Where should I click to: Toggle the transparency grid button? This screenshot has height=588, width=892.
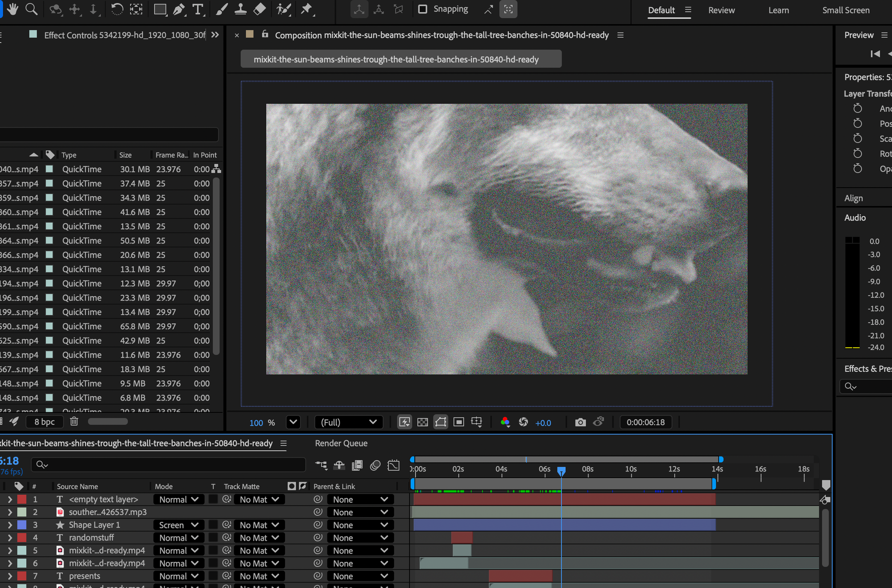422,422
